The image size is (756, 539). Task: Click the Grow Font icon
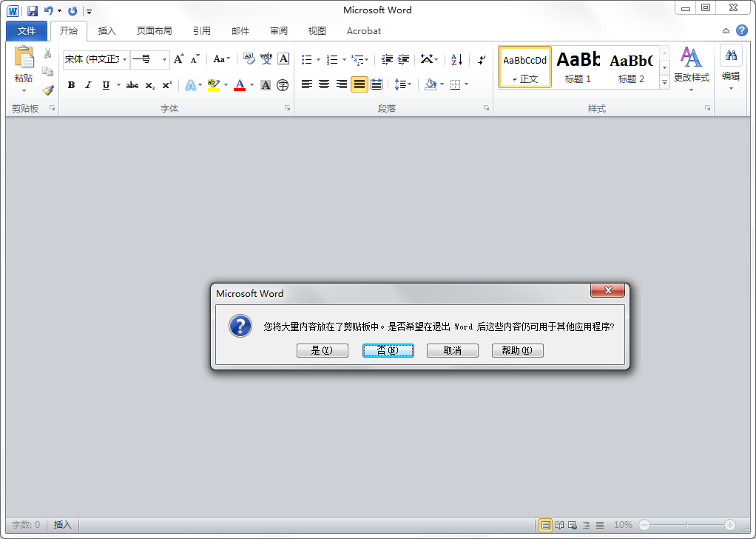pyautogui.click(x=178, y=59)
